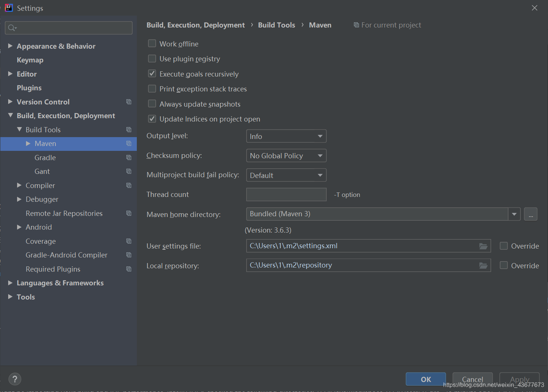The height and width of the screenshot is (392, 548).
Task: Check Override for User settings file
Action: click(504, 246)
